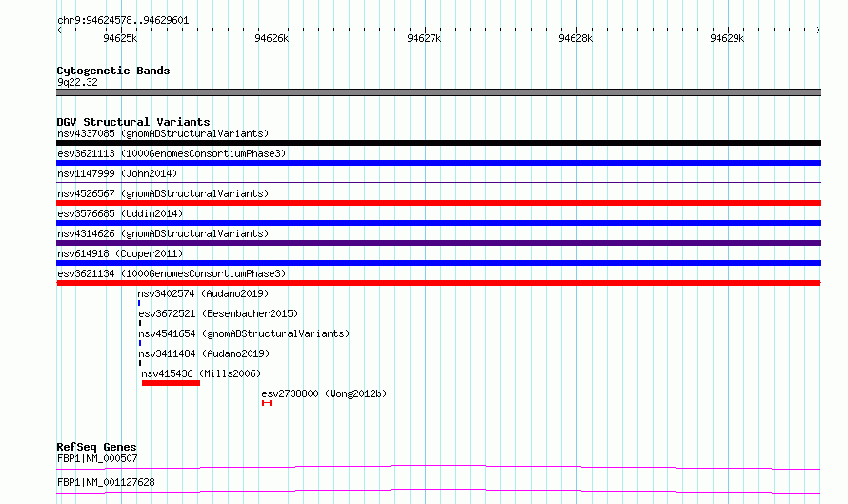Open nsv3411484 (Audano2019) label

[x=204, y=353]
